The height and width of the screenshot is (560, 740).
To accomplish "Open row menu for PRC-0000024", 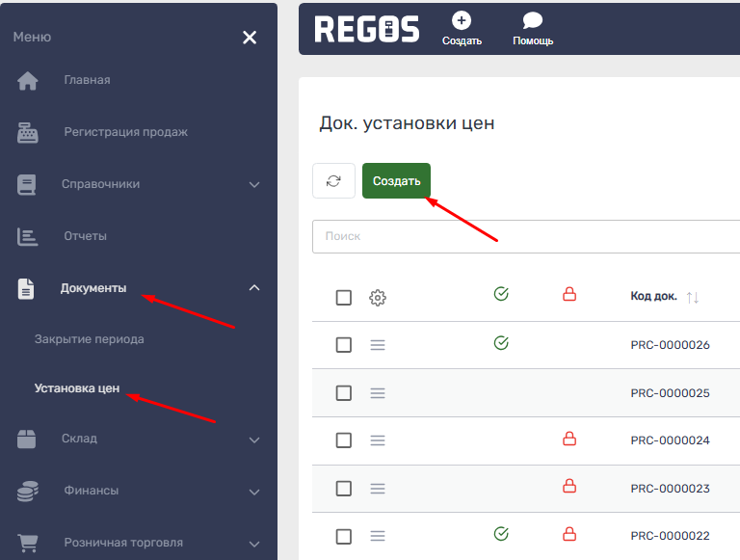I will pyautogui.click(x=378, y=440).
